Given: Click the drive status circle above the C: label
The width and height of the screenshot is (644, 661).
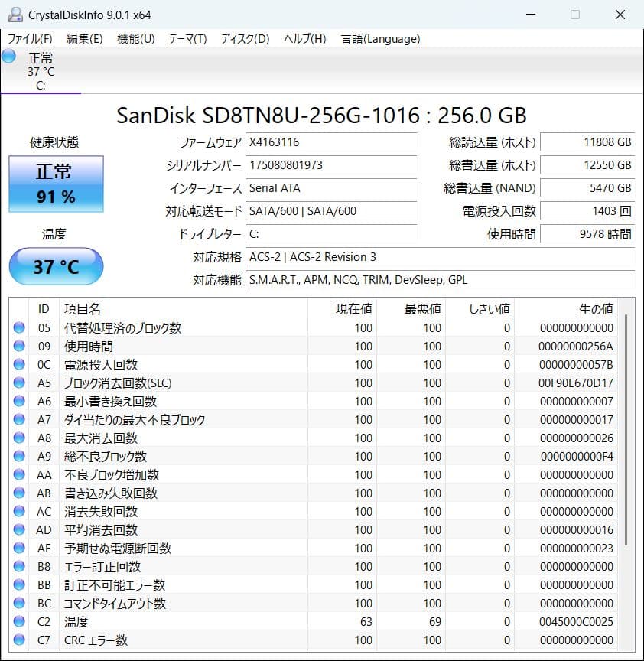Looking at the screenshot, I should pos(8,56).
